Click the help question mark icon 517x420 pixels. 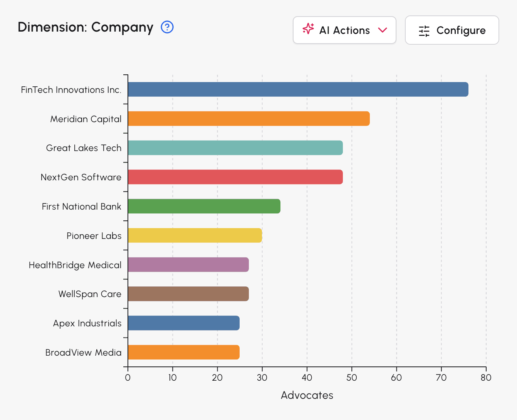click(167, 27)
